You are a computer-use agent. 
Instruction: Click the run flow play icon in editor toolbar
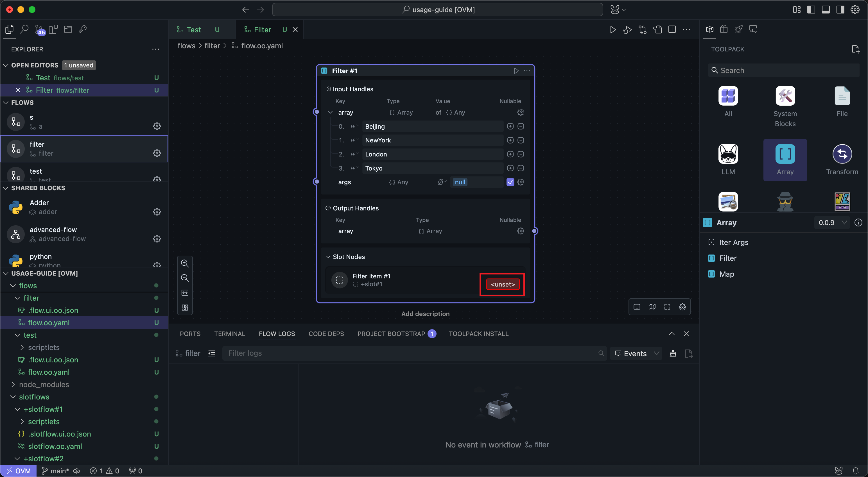(x=612, y=30)
